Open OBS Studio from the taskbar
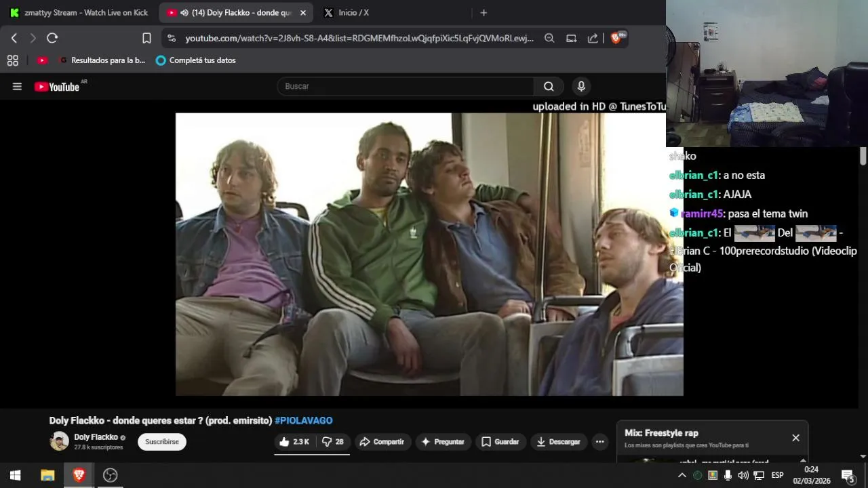The image size is (868, 488). click(110, 475)
